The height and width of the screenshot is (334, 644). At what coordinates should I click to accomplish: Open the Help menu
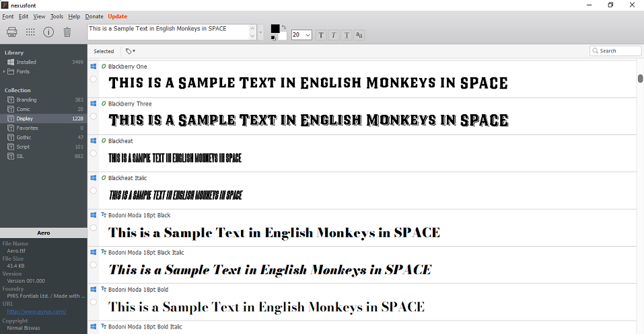(x=74, y=16)
